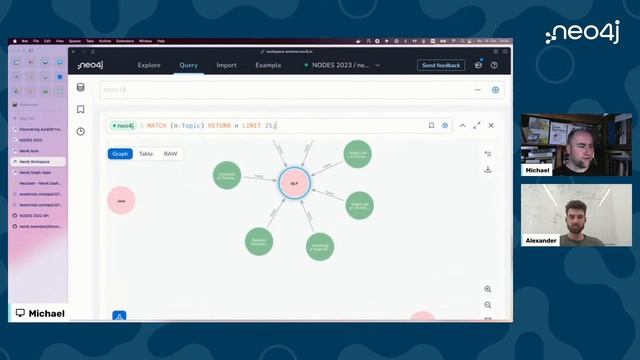Run query from the top editor play icon
This screenshot has width=640, height=360.
[495, 90]
